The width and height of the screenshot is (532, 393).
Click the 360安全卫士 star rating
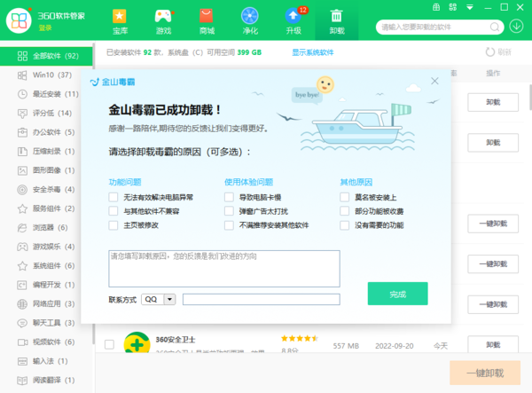[x=300, y=338]
